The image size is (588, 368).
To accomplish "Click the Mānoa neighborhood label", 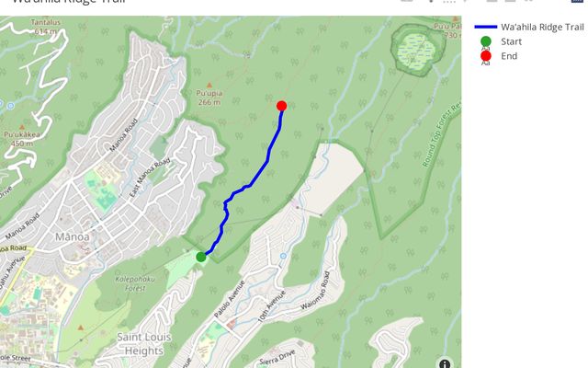I will pos(73,237).
